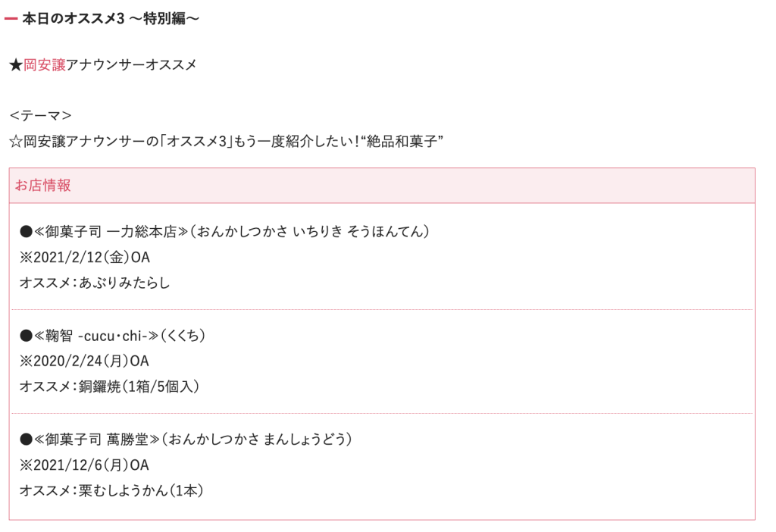Click the bullet before 御菓子司 萬勝堂

(x=27, y=440)
